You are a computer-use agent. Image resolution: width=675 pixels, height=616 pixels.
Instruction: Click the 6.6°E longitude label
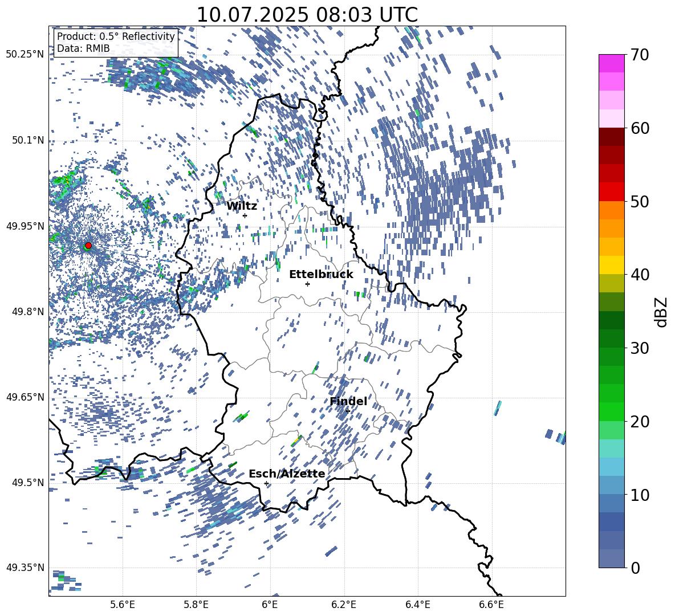(x=491, y=605)
